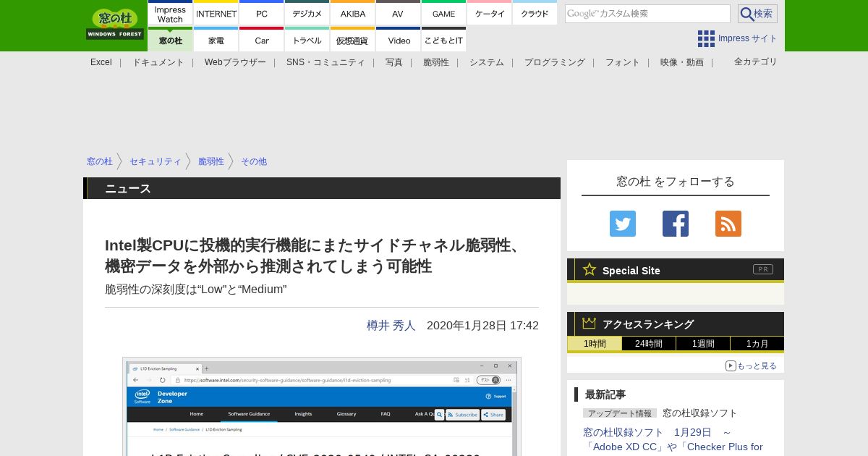Click the 窓の杜 breadcrumb link
The image size is (868, 456).
tap(100, 161)
